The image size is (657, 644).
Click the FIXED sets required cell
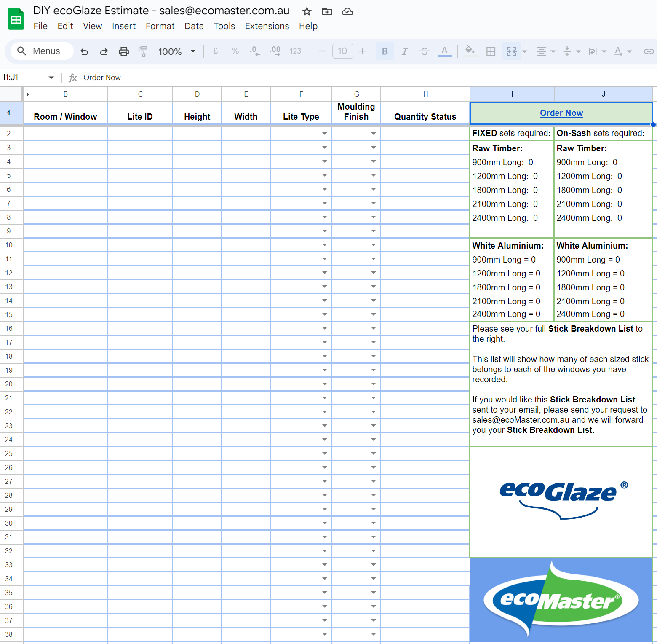(512, 133)
